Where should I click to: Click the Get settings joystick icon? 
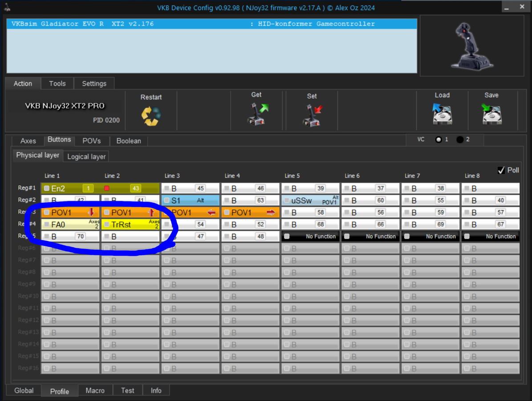coord(256,114)
